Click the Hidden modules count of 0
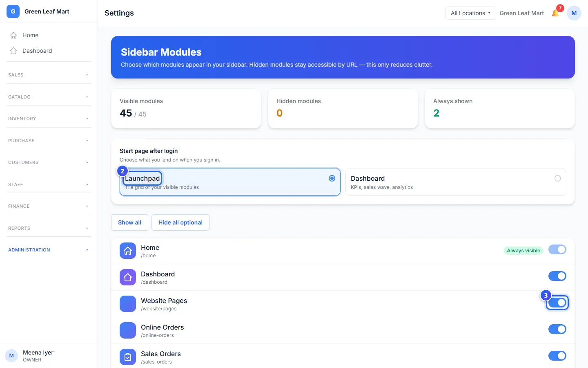Screen dimensions: 588x368 (279, 113)
